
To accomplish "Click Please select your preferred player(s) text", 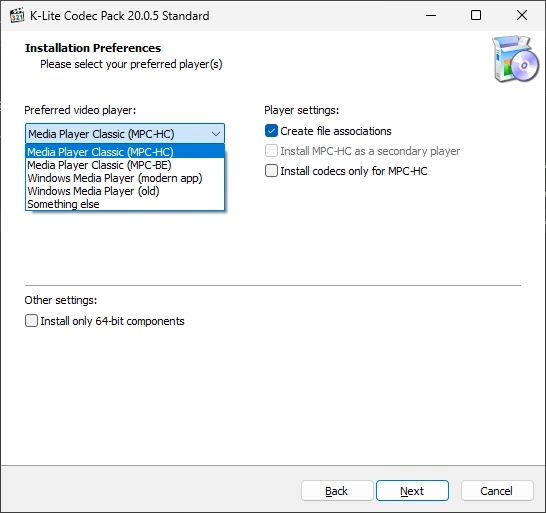I will pyautogui.click(x=131, y=64).
